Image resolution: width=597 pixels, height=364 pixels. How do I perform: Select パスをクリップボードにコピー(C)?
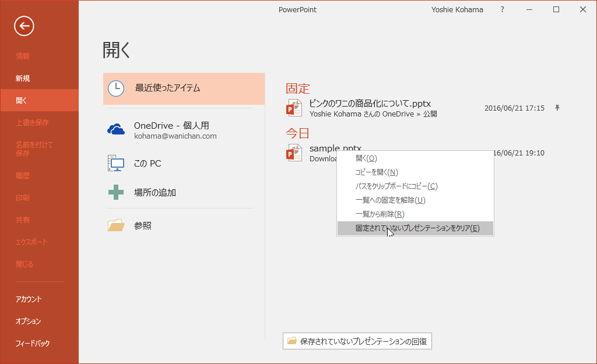415,186
